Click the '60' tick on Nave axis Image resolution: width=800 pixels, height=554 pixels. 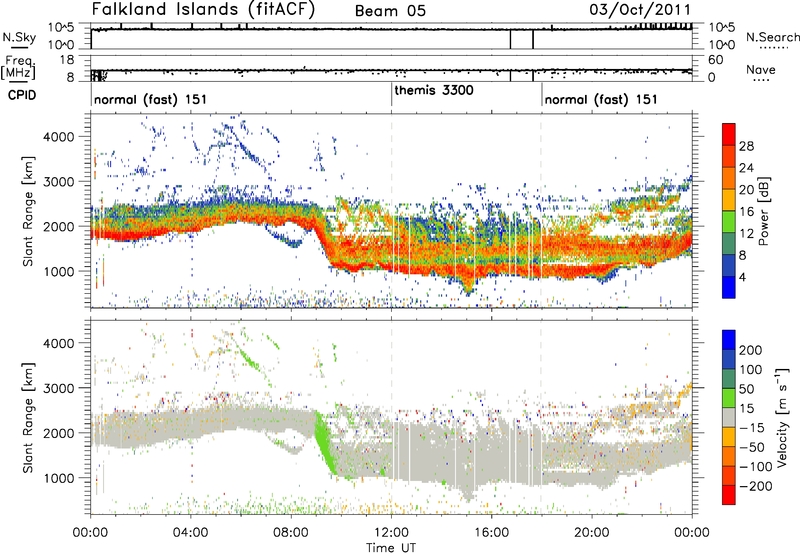click(715, 60)
